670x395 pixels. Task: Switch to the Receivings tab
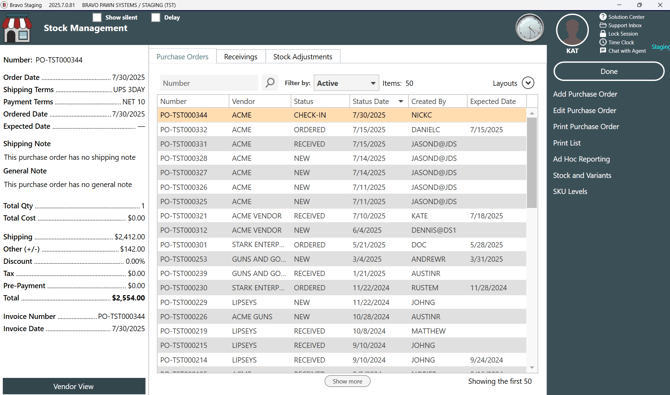(x=241, y=57)
